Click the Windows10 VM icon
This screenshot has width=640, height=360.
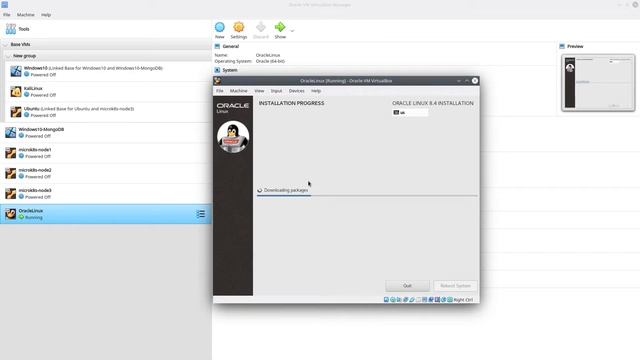point(16,71)
